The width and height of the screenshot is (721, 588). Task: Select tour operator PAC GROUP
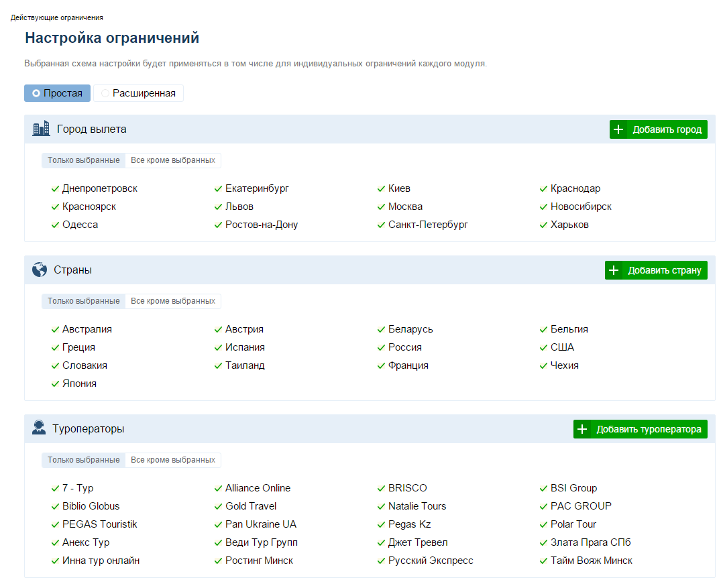coord(581,506)
